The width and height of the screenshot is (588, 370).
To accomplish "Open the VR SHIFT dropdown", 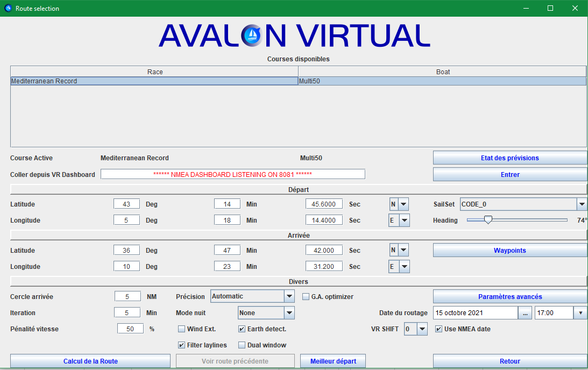I will pyautogui.click(x=422, y=329).
